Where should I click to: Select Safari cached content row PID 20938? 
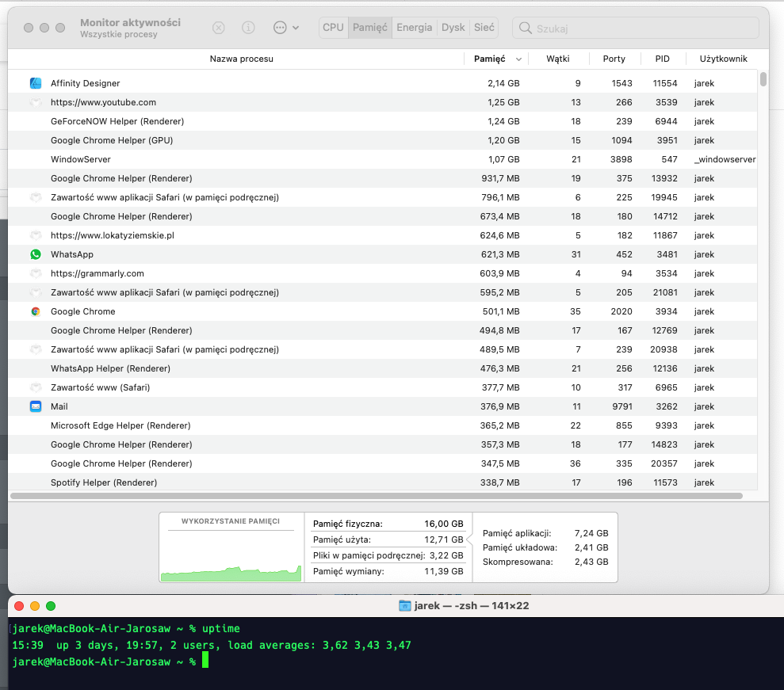point(383,349)
